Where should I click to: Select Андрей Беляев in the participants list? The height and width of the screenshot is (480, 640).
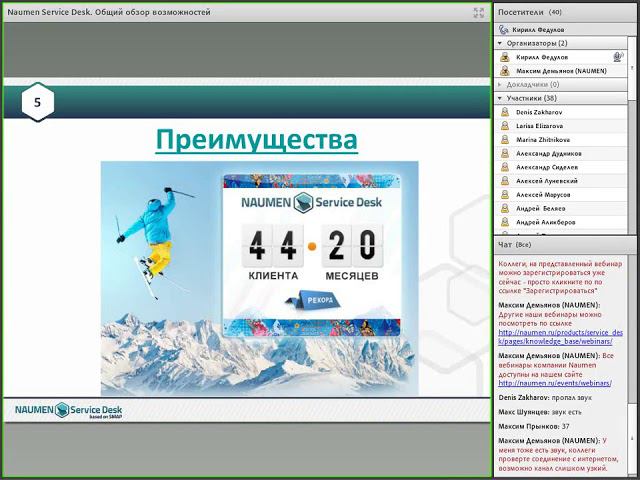pyautogui.click(x=540, y=209)
